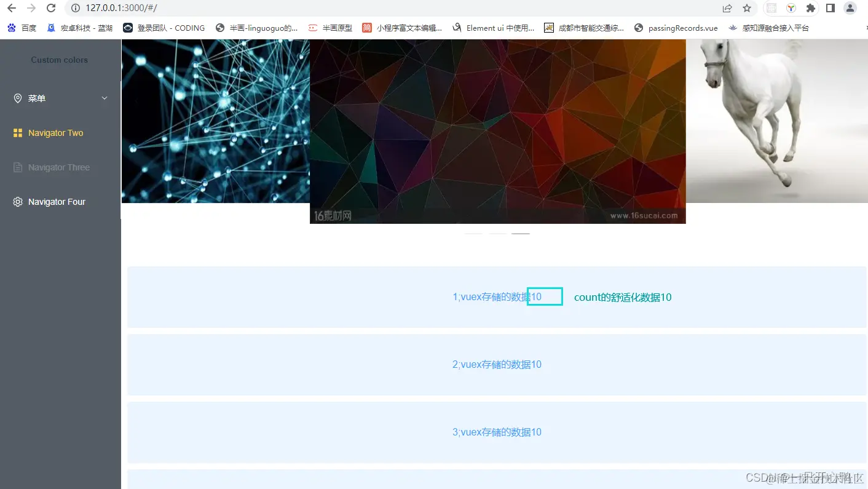Select the Navigator Three menu item
868x489 pixels.
pyautogui.click(x=60, y=167)
